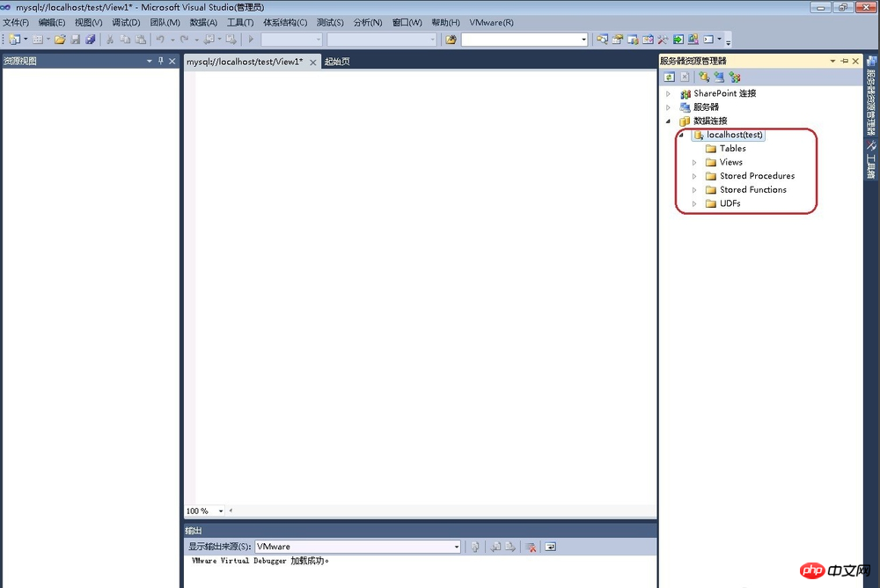Click the Open File toolbar icon
This screenshot has height=588, width=880.
(x=61, y=40)
